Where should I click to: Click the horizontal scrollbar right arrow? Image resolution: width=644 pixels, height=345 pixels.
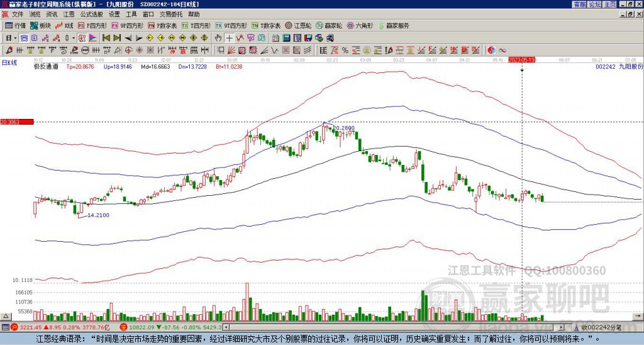coord(561,327)
